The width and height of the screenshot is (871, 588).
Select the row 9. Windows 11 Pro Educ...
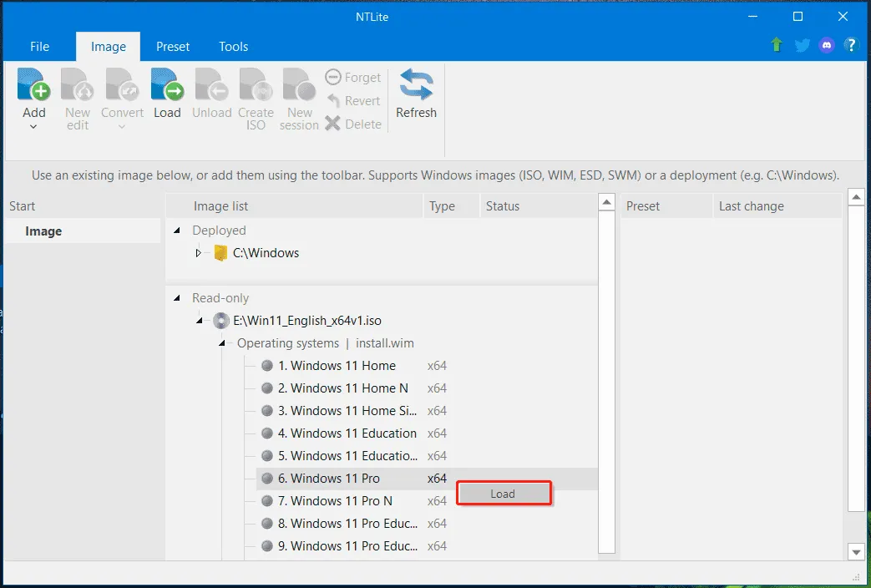[x=427, y=545]
